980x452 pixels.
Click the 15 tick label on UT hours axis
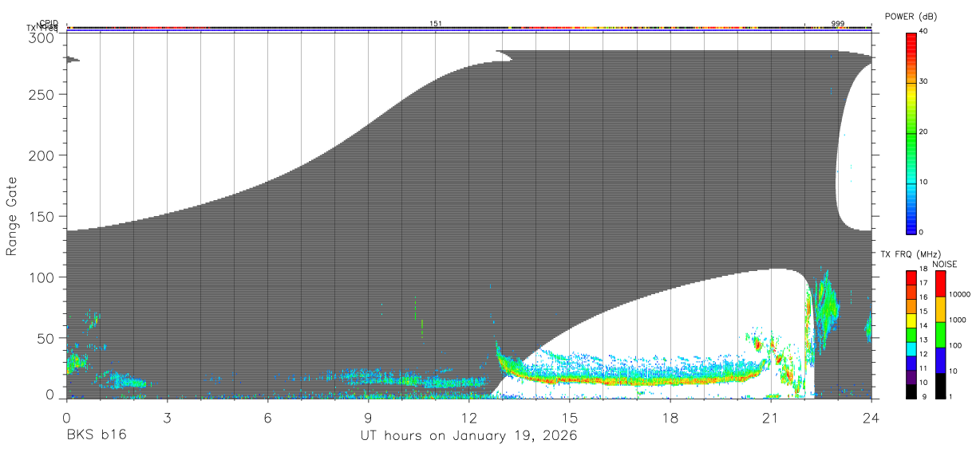tap(570, 419)
